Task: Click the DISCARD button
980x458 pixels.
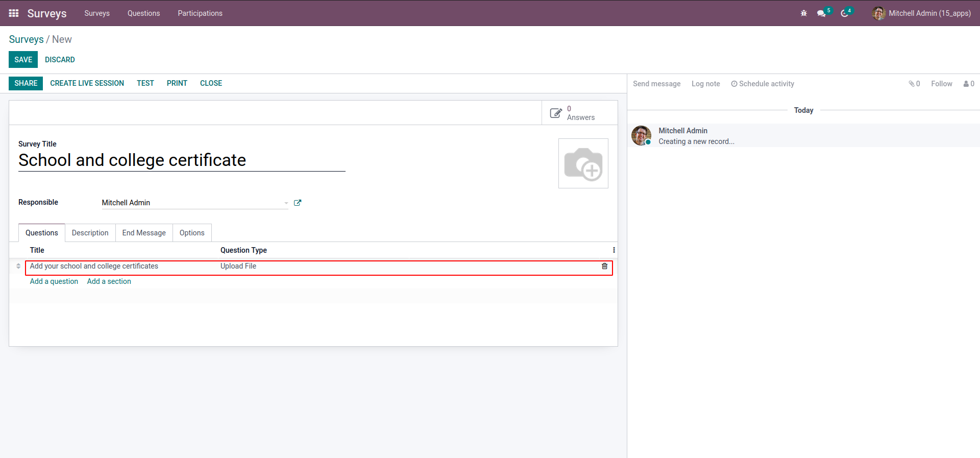Action: [x=60, y=60]
